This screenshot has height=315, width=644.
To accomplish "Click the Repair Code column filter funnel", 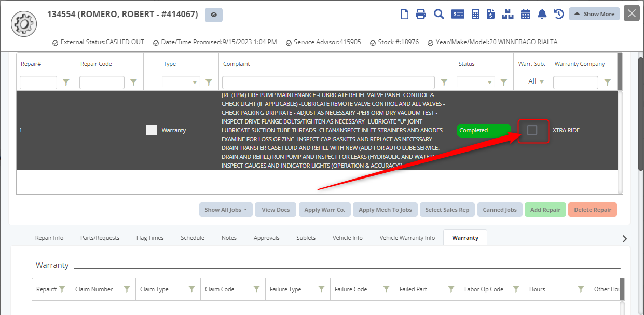I will 133,82.
